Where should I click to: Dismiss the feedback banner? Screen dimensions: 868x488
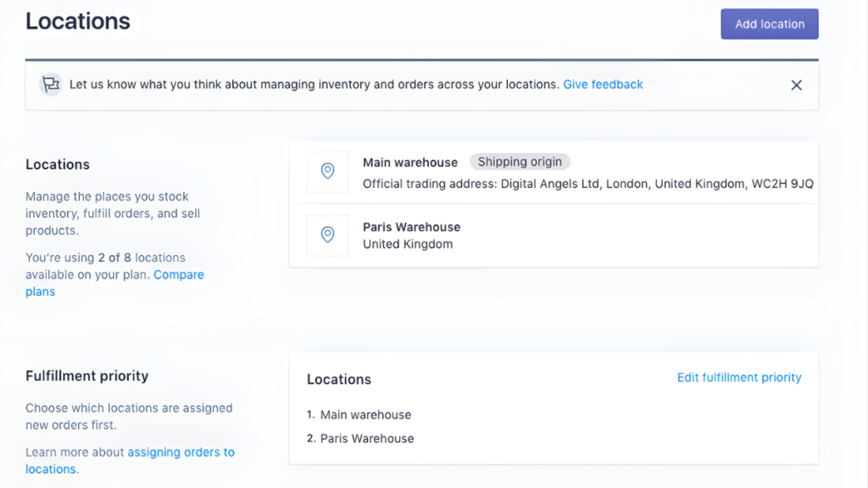coord(796,85)
